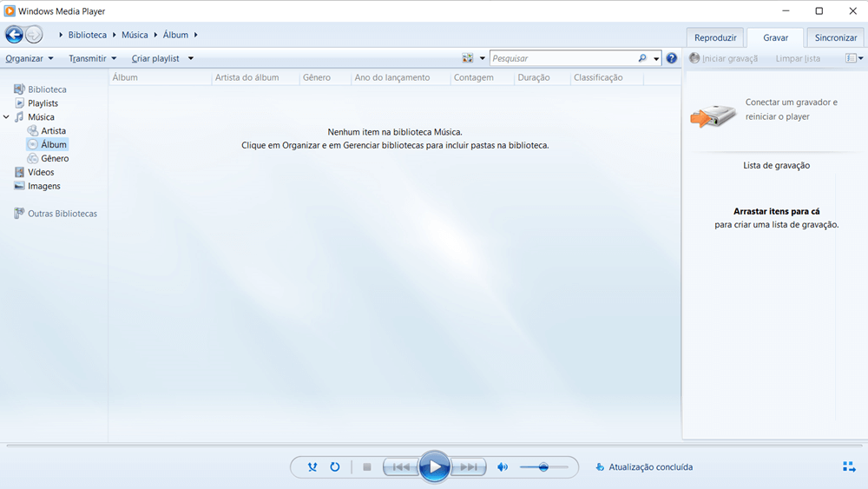
Task: Select Gênero under Música
Action: coord(55,158)
